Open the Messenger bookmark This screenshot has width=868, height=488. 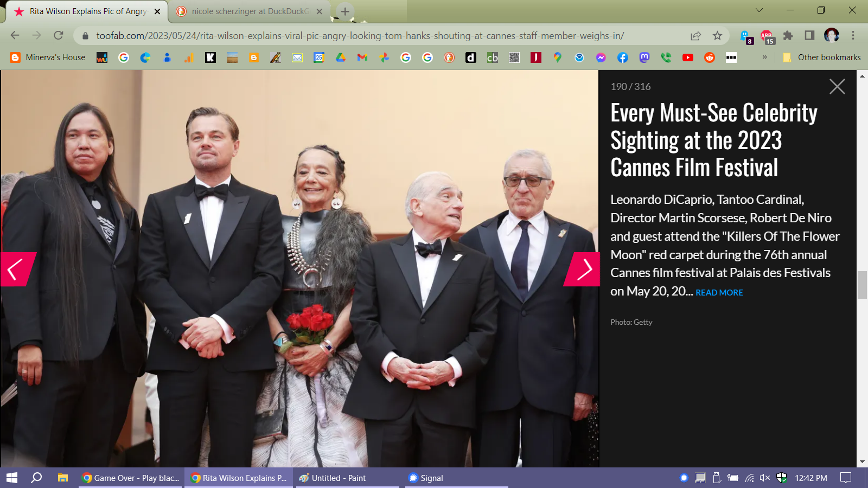pos(601,57)
